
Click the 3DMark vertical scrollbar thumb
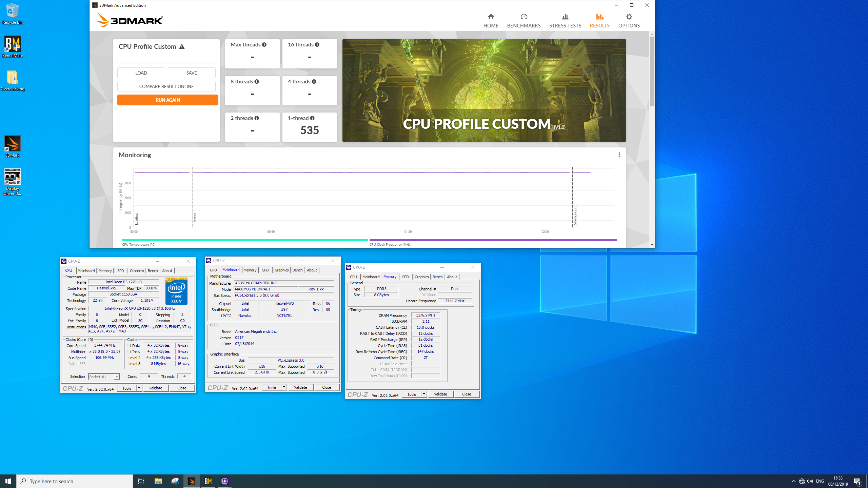point(652,72)
